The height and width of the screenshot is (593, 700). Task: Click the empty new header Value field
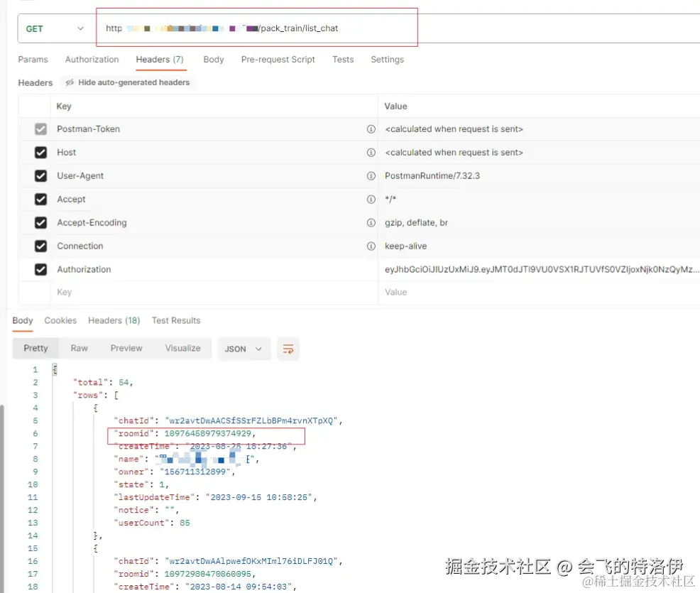point(539,292)
